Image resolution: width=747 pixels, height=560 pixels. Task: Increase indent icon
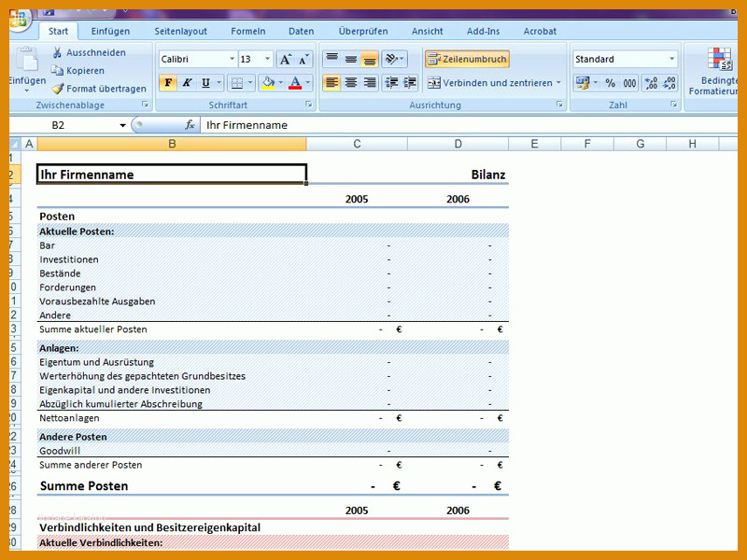point(410,83)
